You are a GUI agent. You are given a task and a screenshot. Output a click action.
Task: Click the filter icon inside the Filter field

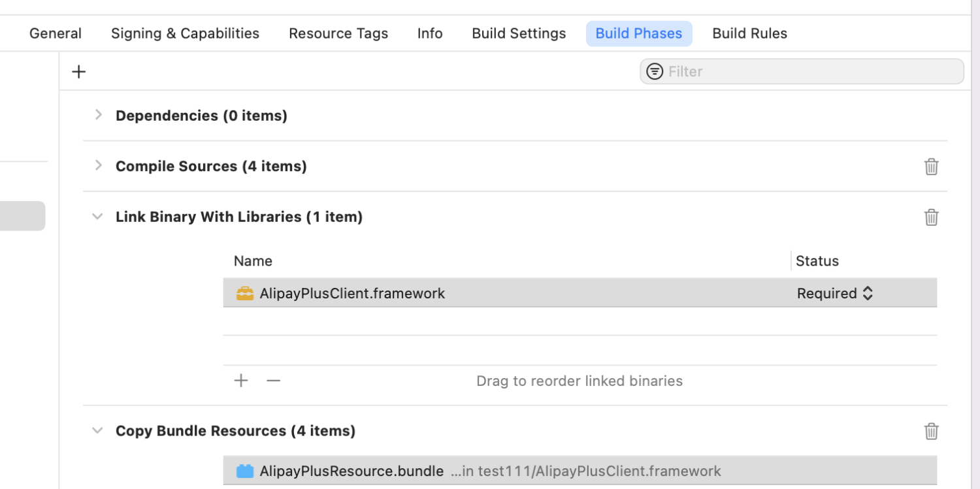click(655, 71)
